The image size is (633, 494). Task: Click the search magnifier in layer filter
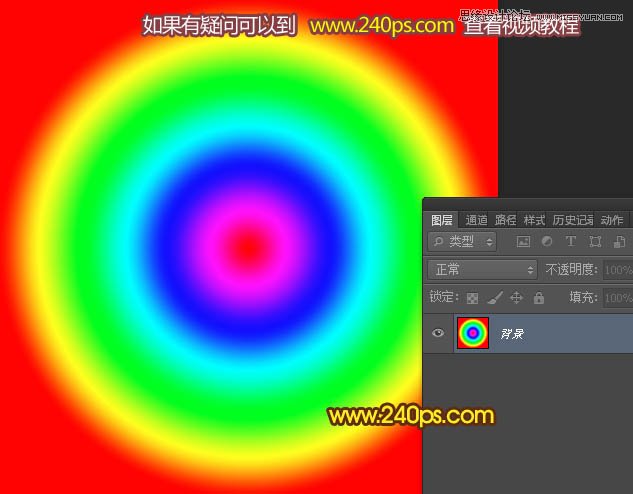pos(438,241)
